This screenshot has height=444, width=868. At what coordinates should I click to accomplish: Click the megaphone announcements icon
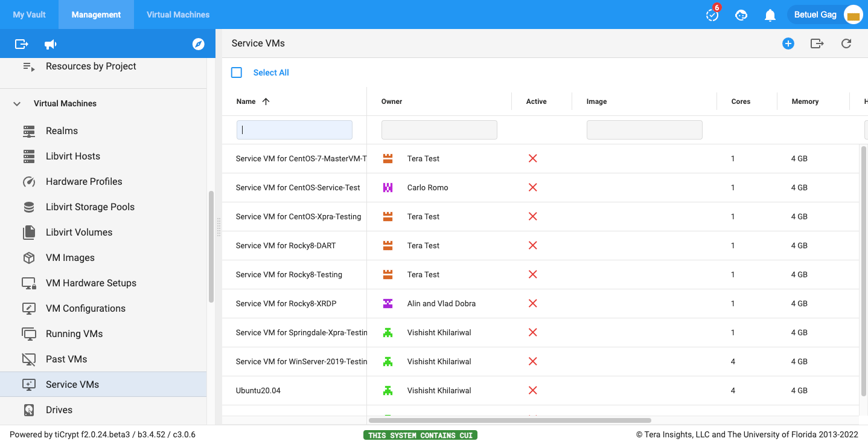click(51, 44)
